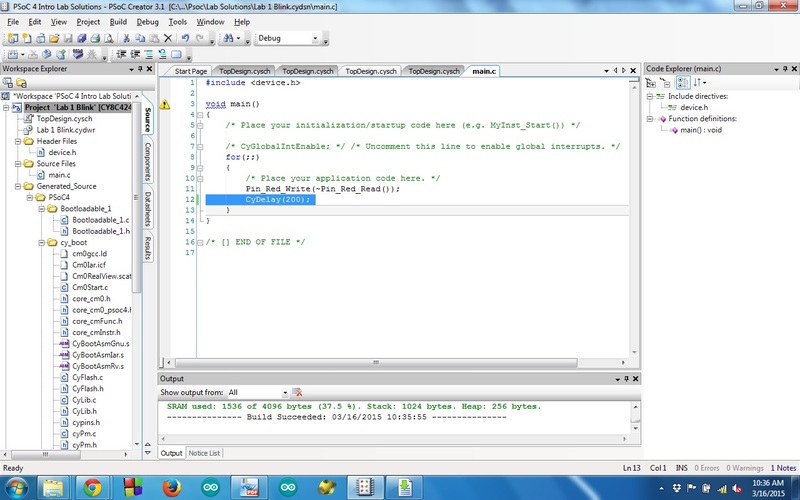Select the Results vertical tab
Image resolution: width=800 pixels, height=500 pixels.
point(148,248)
